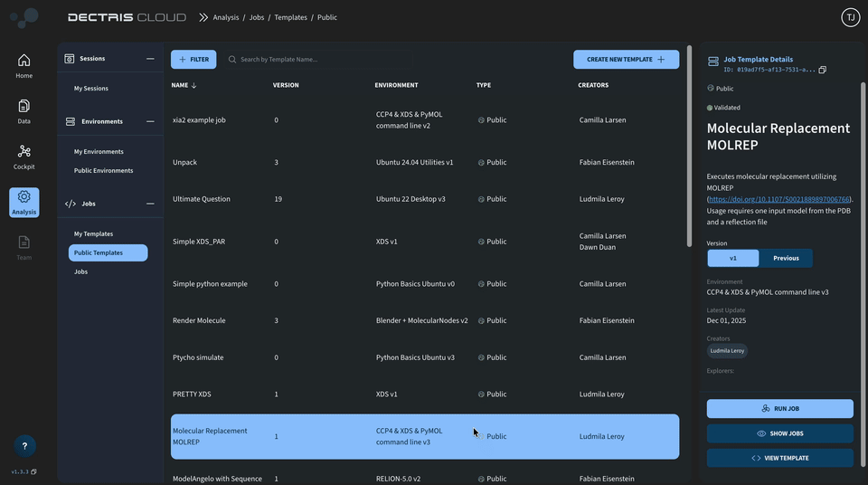
Task: Click the template list scrollbar
Action: [x=689, y=147]
